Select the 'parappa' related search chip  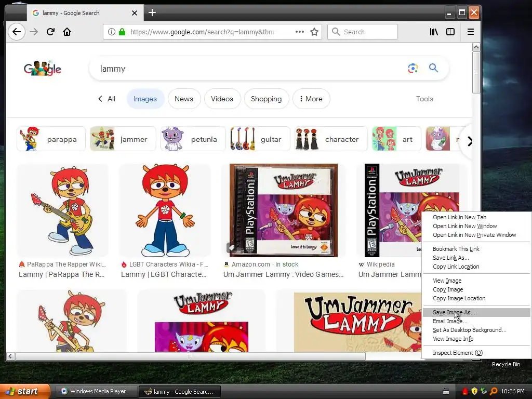[x=51, y=139]
